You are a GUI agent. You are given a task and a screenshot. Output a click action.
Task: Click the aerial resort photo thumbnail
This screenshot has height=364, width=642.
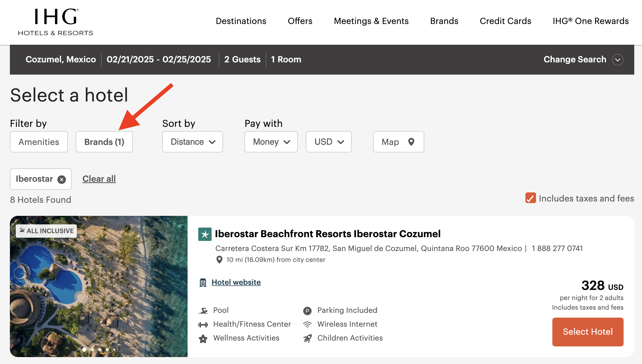point(99,286)
